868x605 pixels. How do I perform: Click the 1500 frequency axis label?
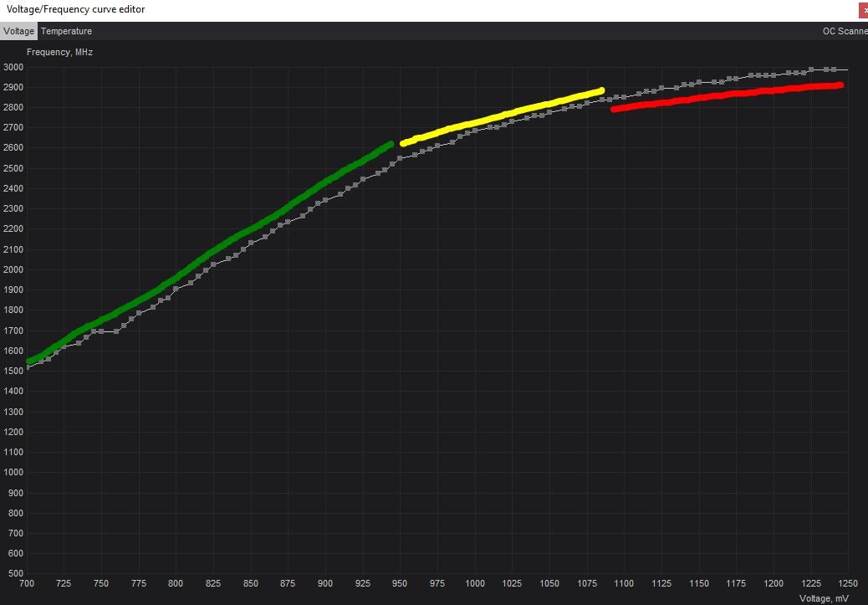click(13, 371)
